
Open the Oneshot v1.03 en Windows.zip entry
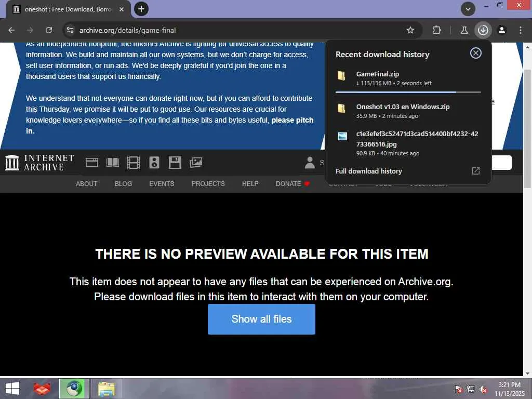click(x=408, y=111)
